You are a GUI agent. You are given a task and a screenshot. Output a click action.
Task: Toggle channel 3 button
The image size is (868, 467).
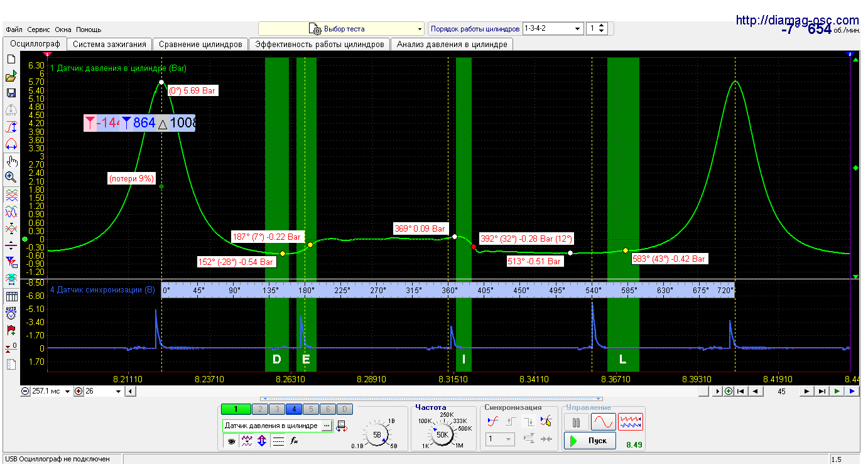pos(276,409)
